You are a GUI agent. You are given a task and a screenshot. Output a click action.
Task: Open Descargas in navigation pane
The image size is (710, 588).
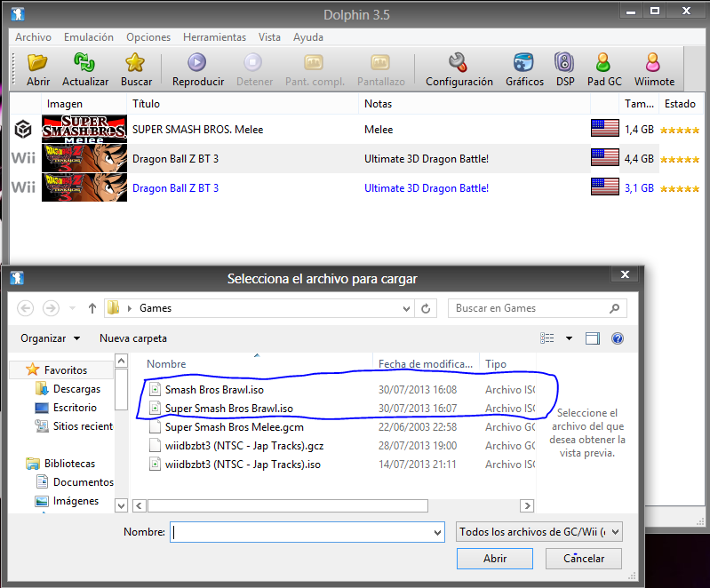pos(76,389)
